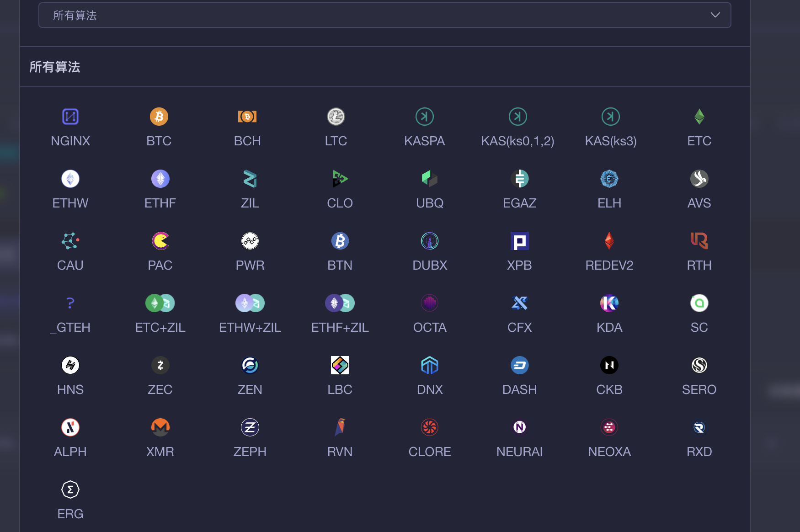
Task: Click the KASPA coin icon
Action: 425,117
